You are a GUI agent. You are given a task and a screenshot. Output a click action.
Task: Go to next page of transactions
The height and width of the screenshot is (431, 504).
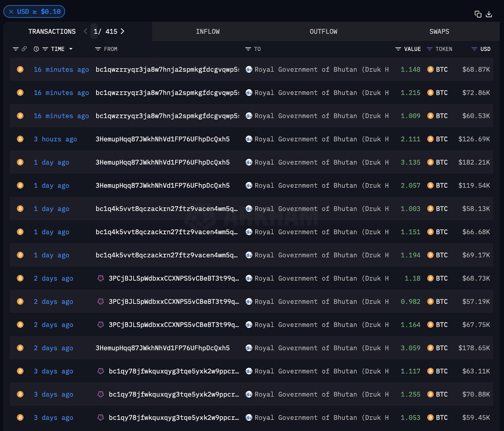tap(123, 31)
